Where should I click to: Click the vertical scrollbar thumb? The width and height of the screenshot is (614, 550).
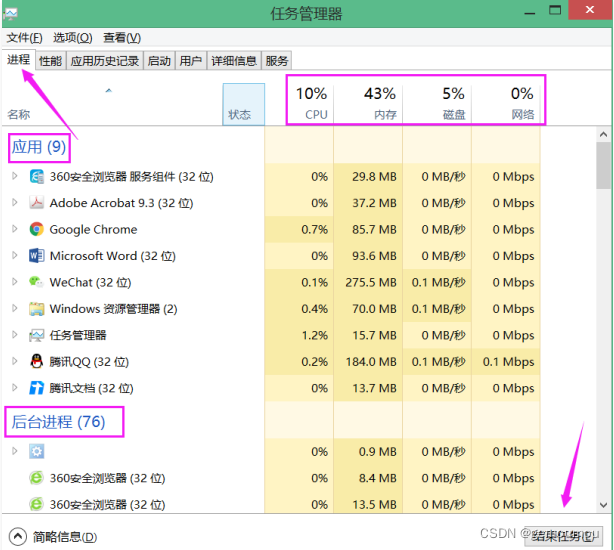(603, 166)
